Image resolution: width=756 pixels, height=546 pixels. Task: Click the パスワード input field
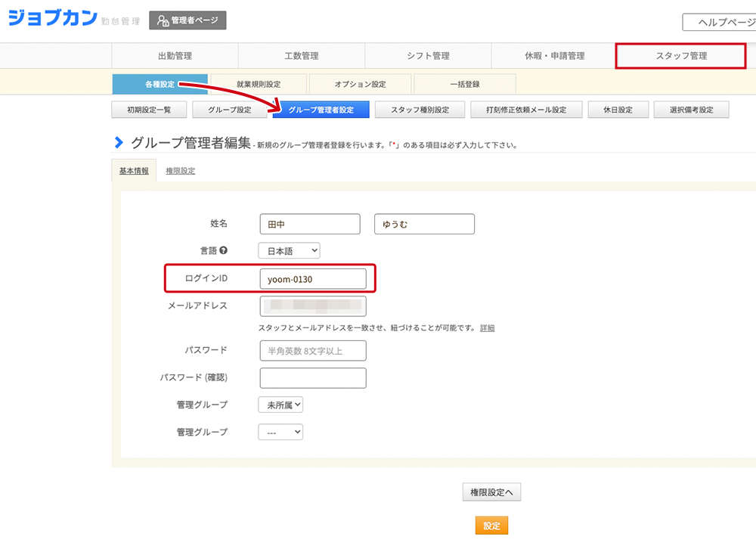pos(313,350)
